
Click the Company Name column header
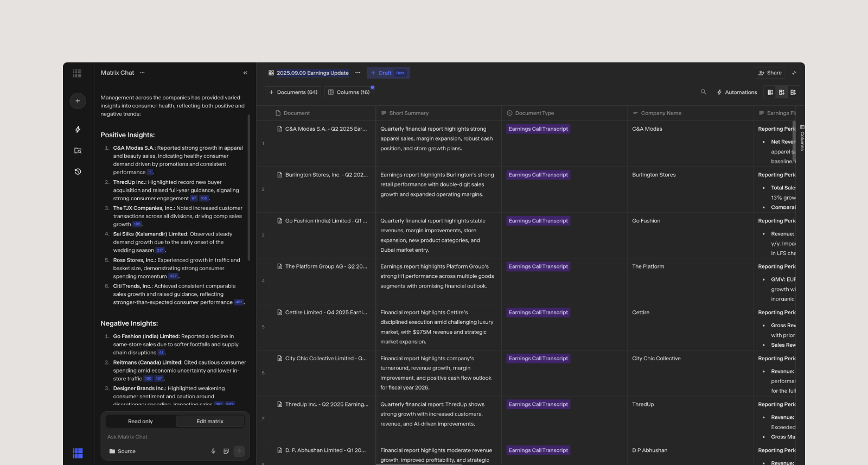(x=690, y=113)
